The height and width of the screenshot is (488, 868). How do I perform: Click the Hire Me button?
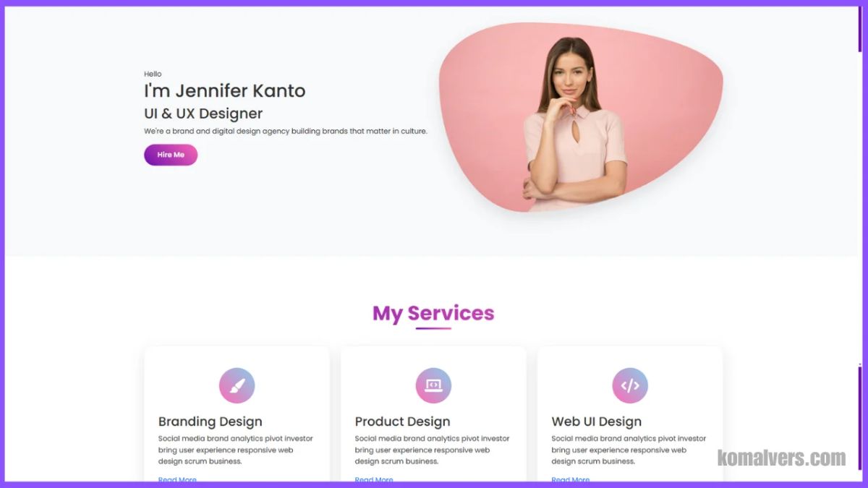[x=171, y=155]
